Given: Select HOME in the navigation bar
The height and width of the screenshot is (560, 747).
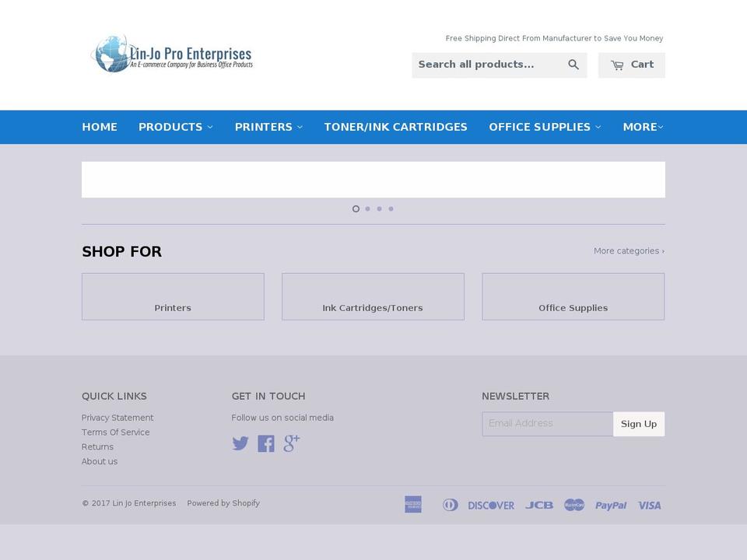Looking at the screenshot, I should (100, 127).
